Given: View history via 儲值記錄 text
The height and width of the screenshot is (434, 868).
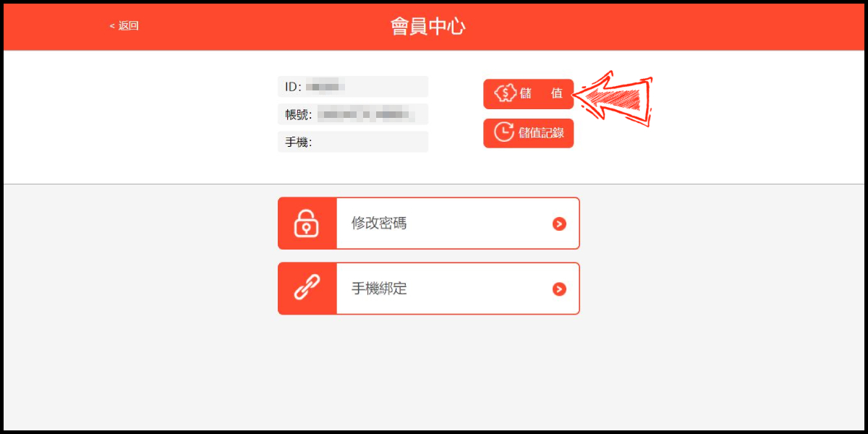Looking at the screenshot, I should (x=542, y=132).
